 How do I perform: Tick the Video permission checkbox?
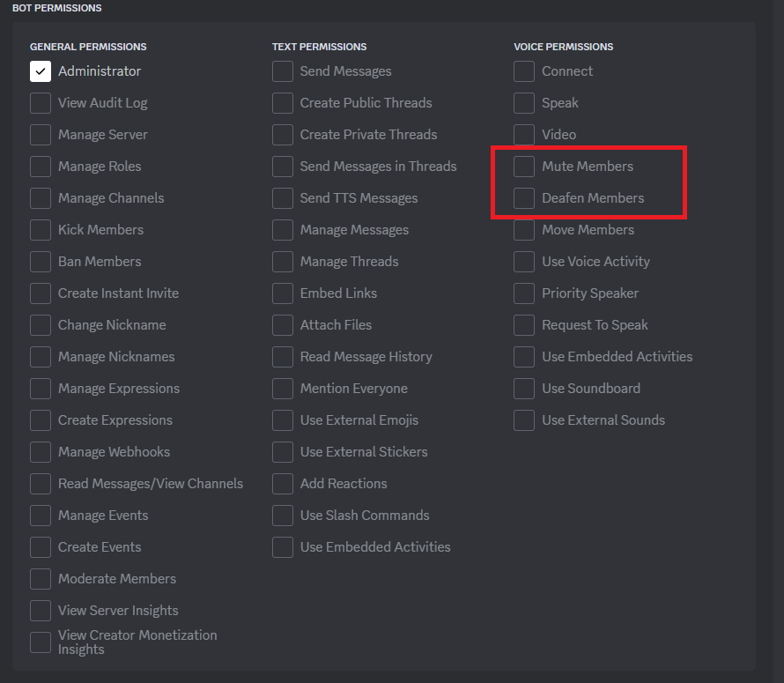(524, 135)
